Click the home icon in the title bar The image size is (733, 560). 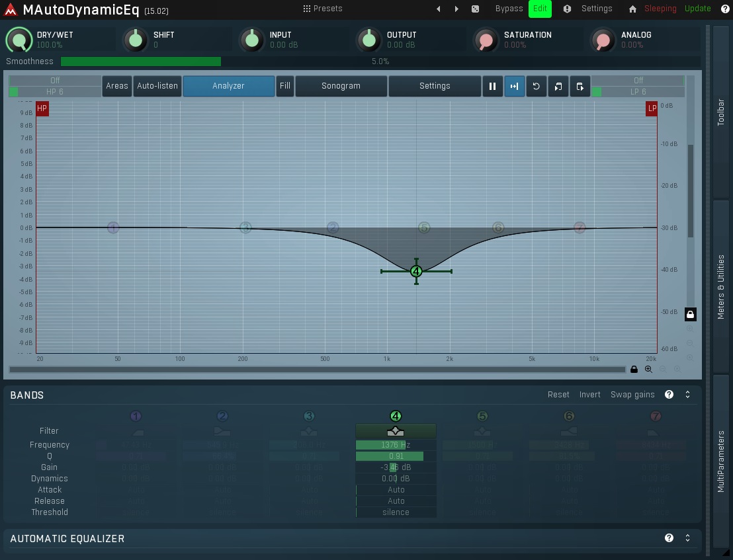coord(632,9)
